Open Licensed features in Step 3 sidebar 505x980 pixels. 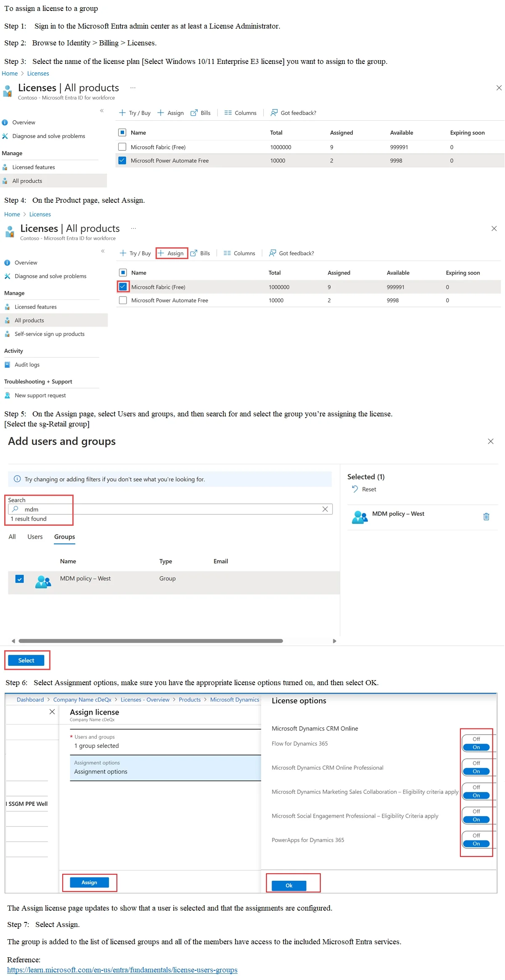click(34, 167)
